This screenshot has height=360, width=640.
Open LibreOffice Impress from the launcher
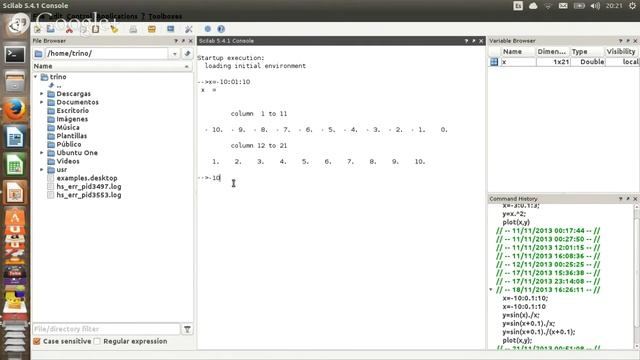click(15, 193)
